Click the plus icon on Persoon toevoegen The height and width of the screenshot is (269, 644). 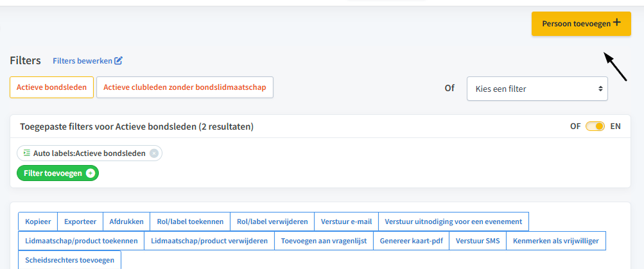[616, 22]
